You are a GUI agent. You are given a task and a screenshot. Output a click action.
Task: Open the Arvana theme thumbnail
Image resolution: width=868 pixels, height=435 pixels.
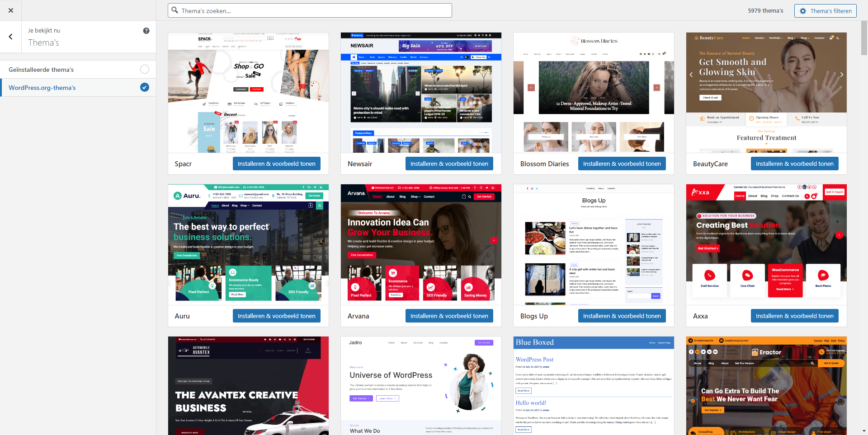click(421, 244)
